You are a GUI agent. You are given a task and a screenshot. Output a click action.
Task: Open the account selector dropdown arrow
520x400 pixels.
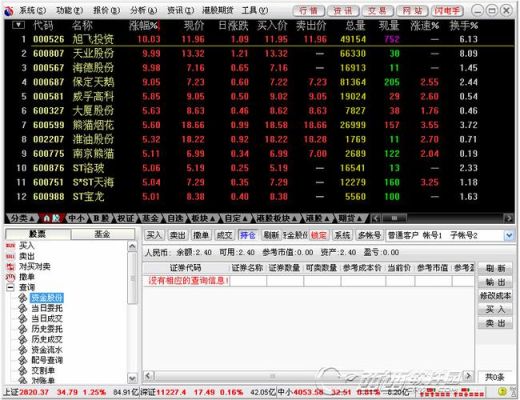pos(509,236)
